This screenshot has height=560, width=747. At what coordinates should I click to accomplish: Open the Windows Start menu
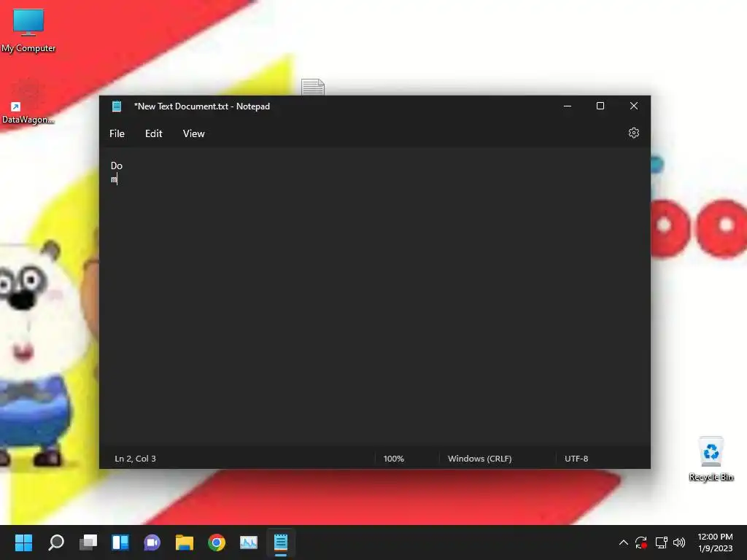point(23,542)
